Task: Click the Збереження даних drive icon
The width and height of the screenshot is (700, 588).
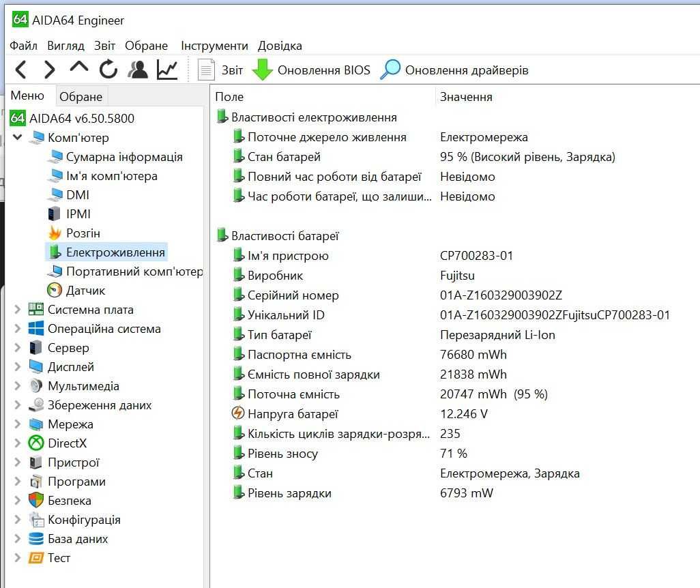Action: coord(35,405)
